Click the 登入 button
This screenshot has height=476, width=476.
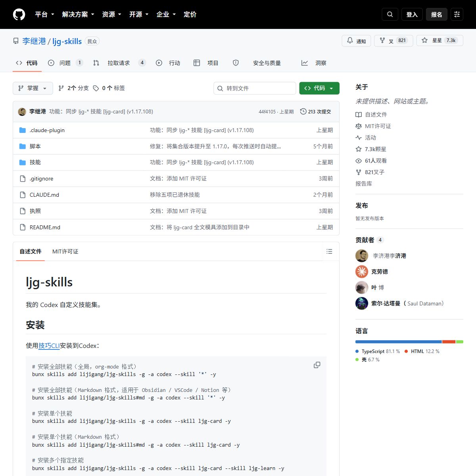(412, 14)
